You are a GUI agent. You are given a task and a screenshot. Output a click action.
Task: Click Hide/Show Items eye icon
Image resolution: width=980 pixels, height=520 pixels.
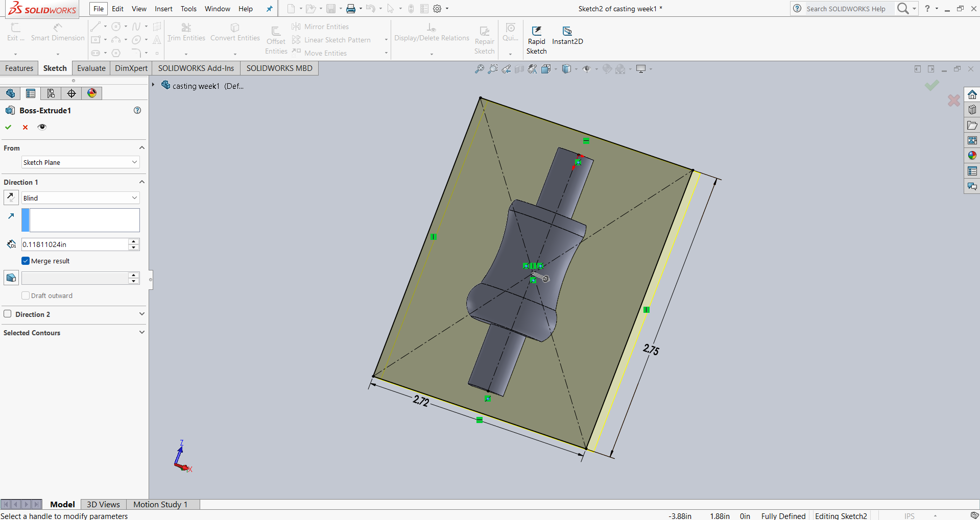pyautogui.click(x=586, y=69)
